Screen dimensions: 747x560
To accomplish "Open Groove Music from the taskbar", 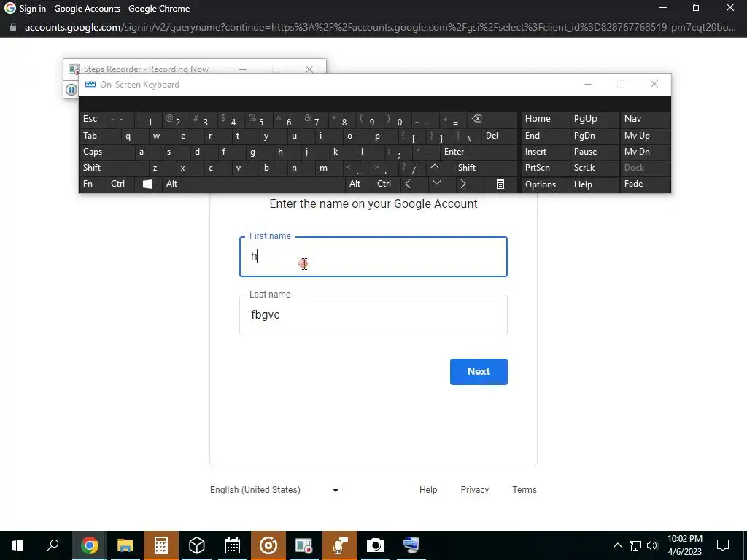I will coord(268,545).
